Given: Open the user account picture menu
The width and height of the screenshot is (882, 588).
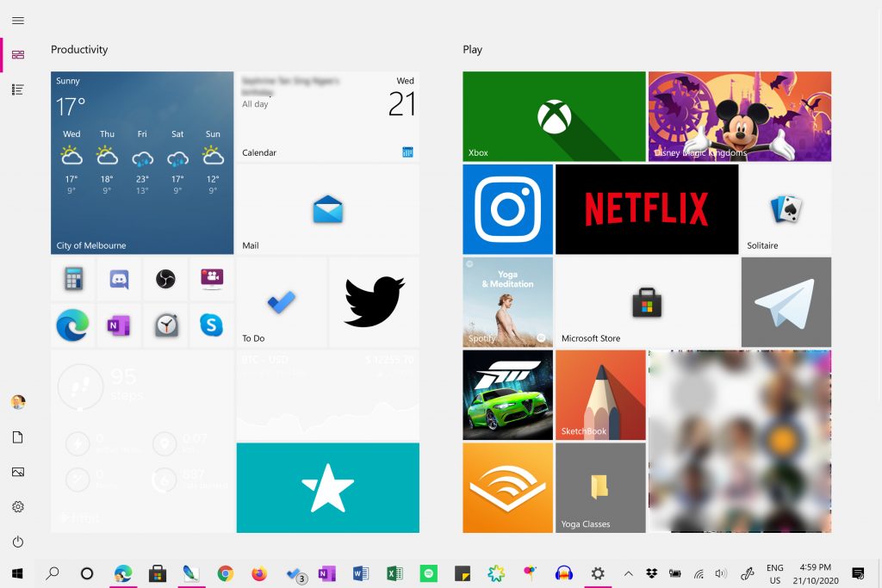Looking at the screenshot, I should 18,402.
